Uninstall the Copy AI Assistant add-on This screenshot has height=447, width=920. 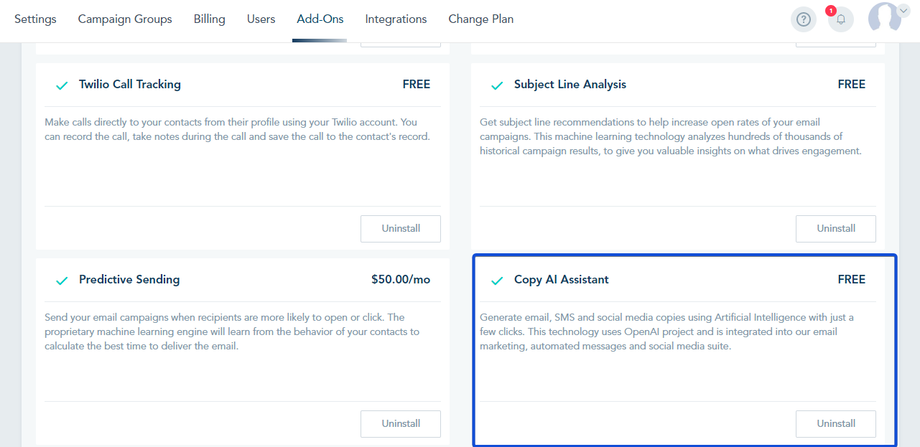tap(835, 423)
